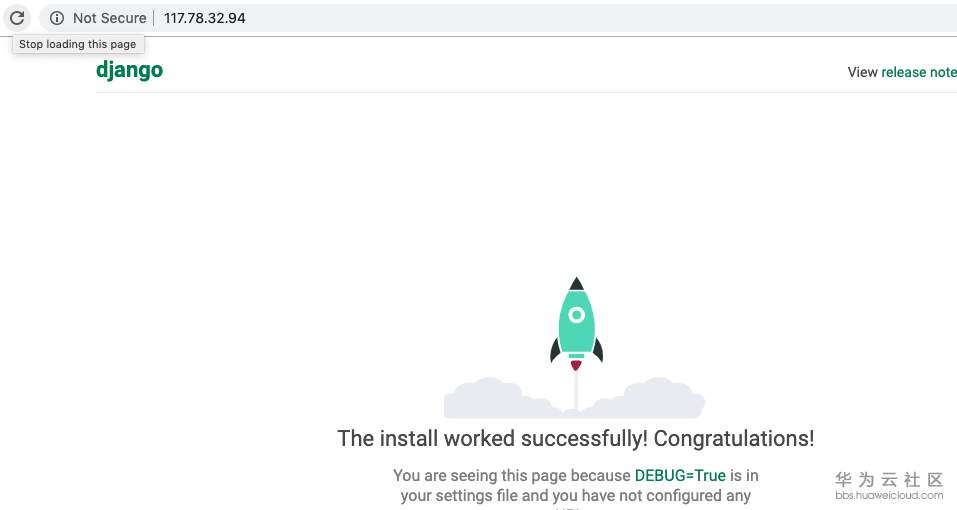Click the 'You are seeing this page because' text

point(511,475)
